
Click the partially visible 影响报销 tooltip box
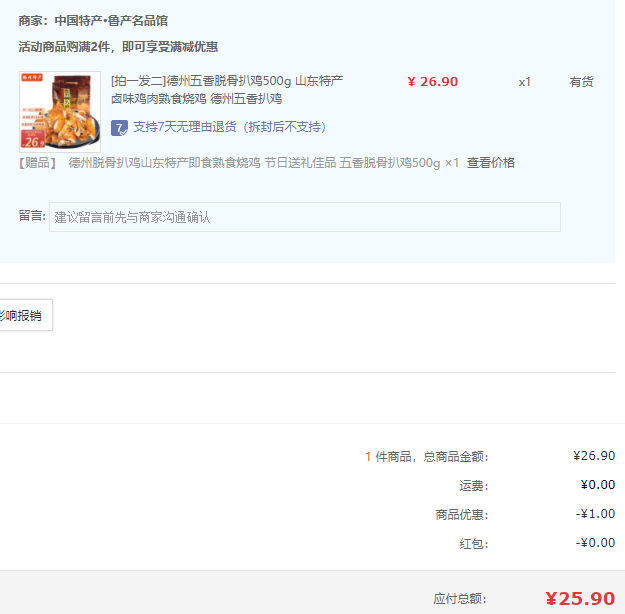tap(26, 315)
